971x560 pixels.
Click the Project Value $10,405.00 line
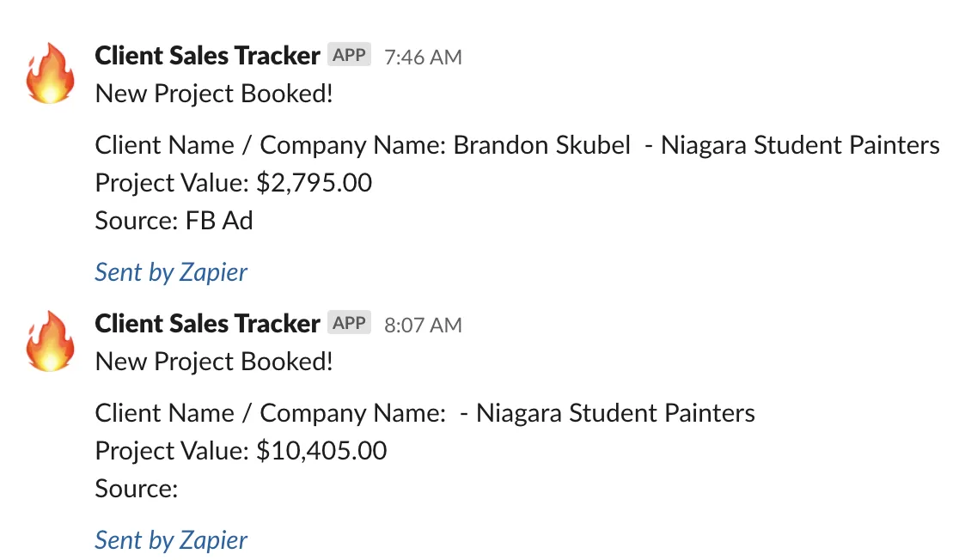tap(241, 451)
